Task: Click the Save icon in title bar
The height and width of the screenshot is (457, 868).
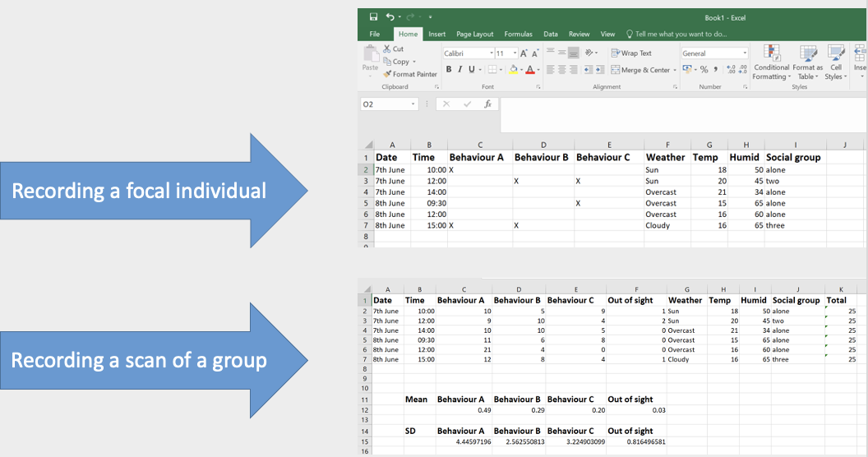Action: click(373, 16)
